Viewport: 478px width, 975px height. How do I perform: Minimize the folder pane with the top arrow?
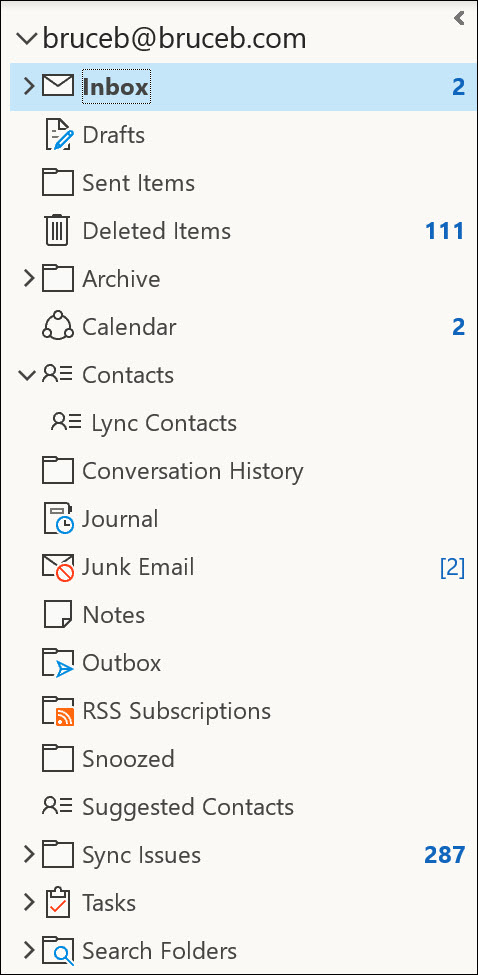pyautogui.click(x=459, y=18)
